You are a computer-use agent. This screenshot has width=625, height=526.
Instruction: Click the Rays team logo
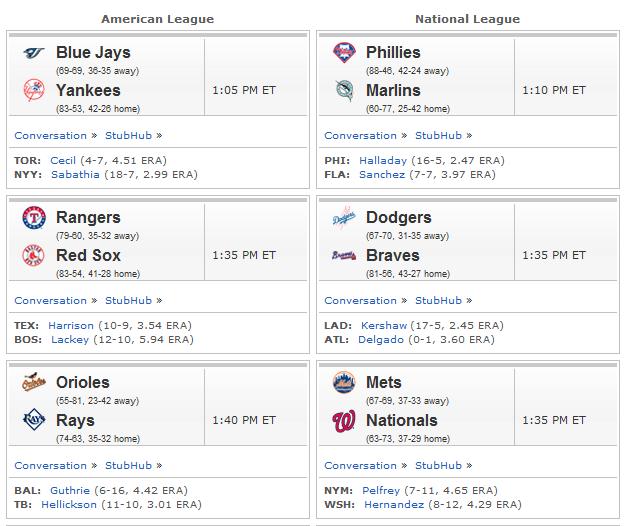point(34,420)
